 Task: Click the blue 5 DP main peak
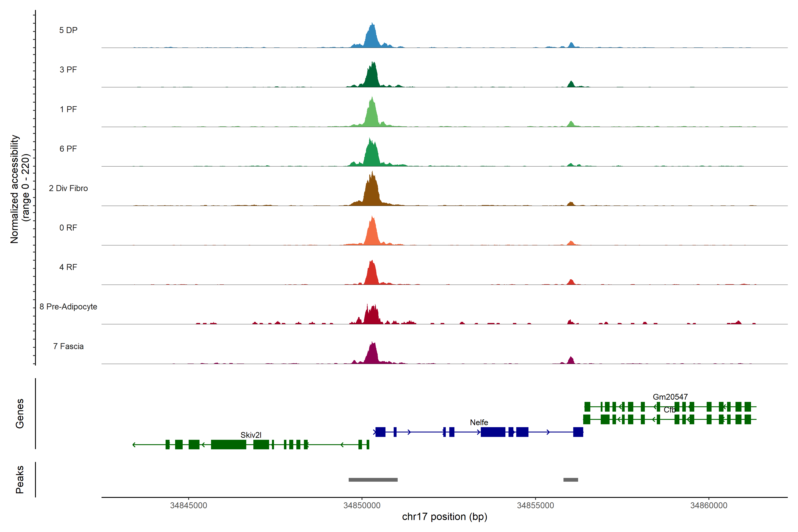coord(372,37)
